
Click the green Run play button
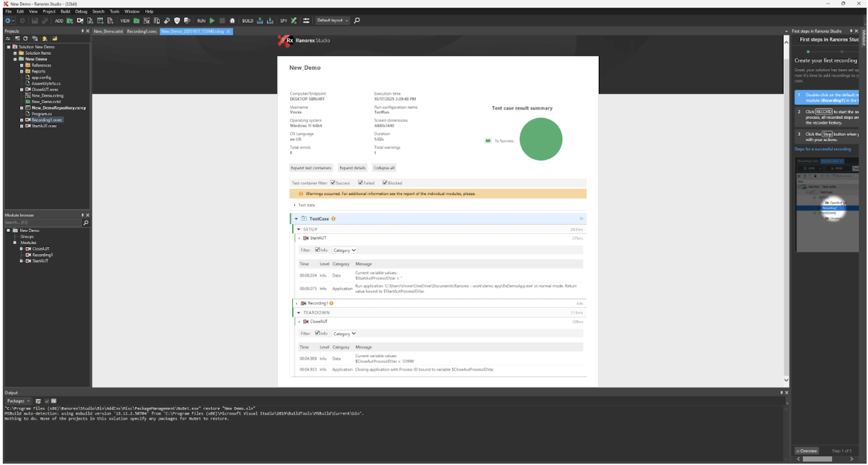[213, 21]
